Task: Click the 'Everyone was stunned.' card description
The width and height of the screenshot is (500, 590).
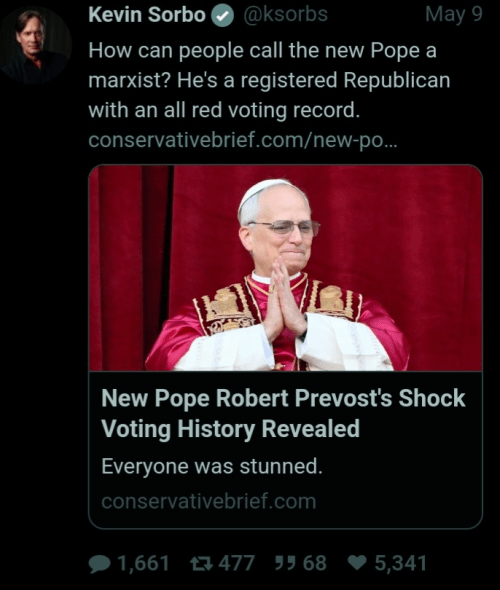Action: (x=212, y=466)
